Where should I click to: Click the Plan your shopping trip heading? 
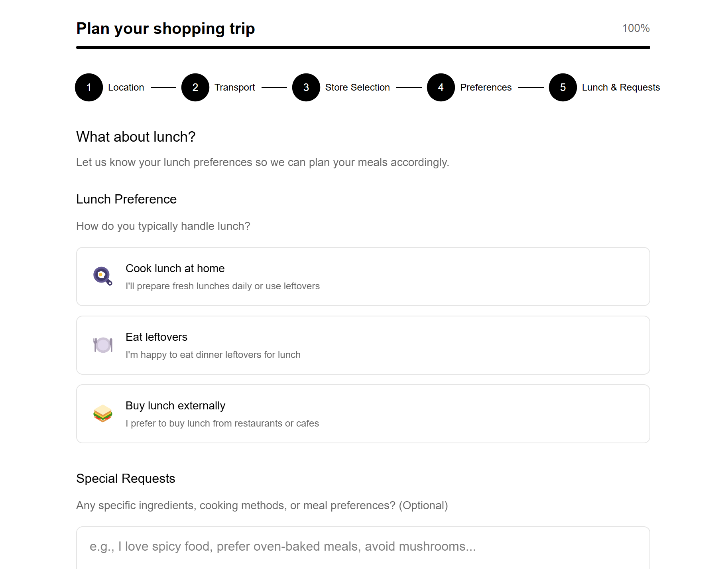(x=165, y=29)
